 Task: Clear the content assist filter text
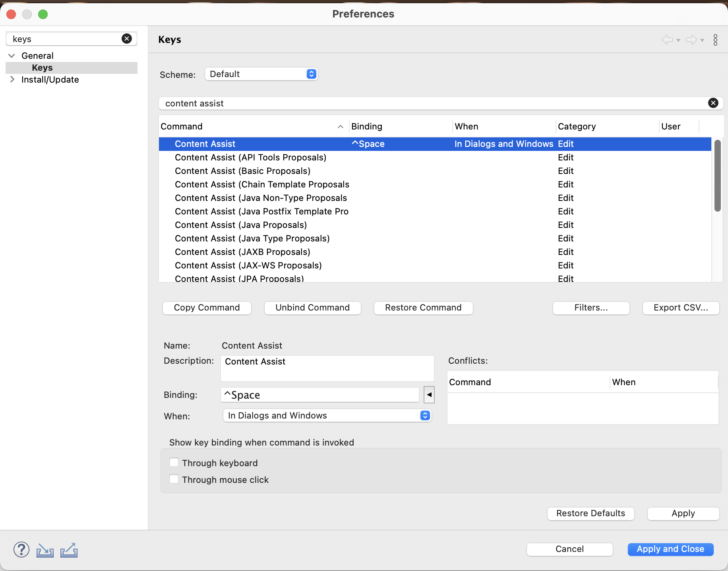coord(713,103)
